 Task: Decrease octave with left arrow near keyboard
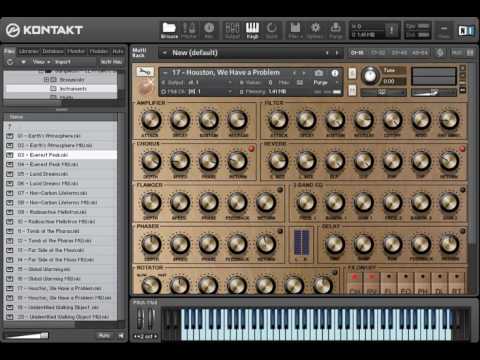135,337
